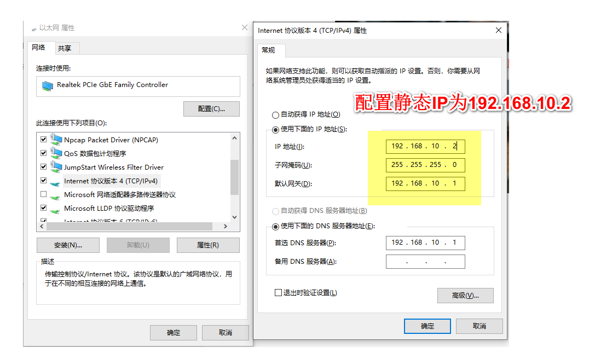Select 使用下面的 DNS 服务器地址 option
This screenshot has height=364, width=595.
coord(275,226)
